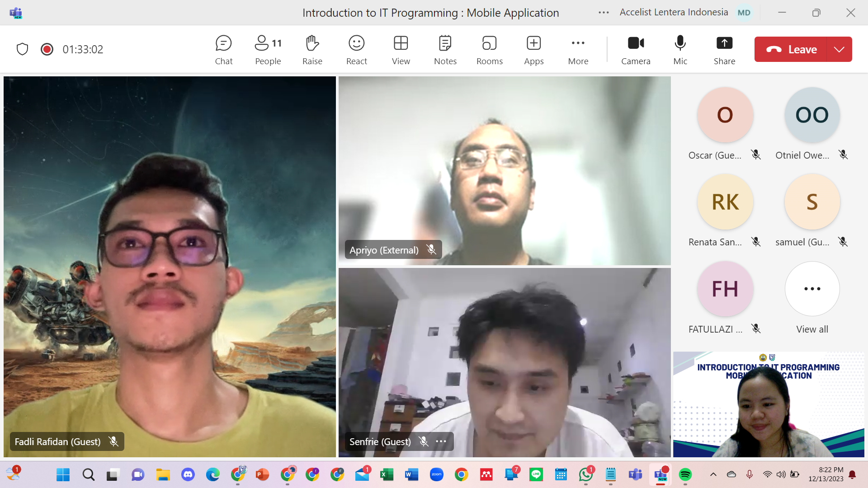Open meeting Notes
Image resolution: width=868 pixels, height=488 pixels.
point(445,50)
